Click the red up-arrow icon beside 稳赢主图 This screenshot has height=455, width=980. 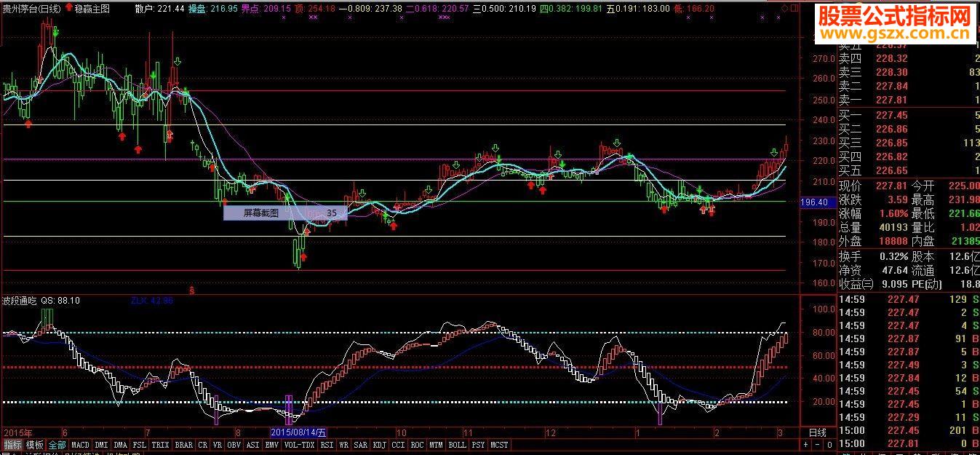coord(68,8)
